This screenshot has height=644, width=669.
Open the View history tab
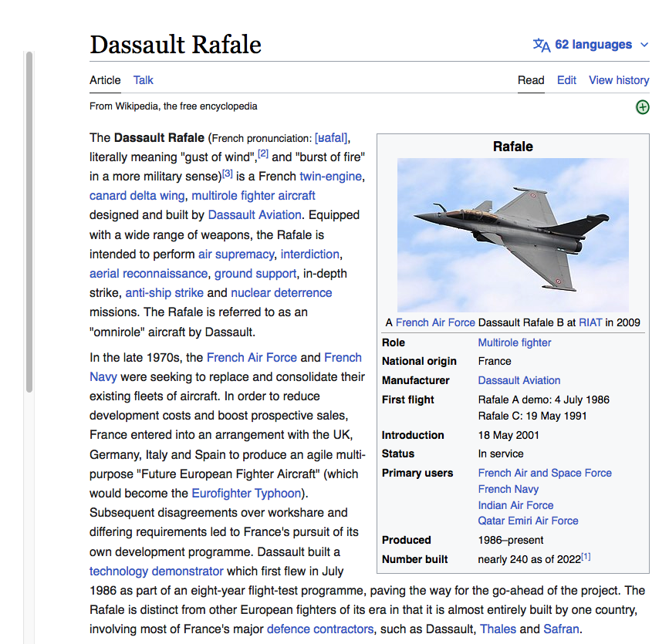[x=619, y=80]
